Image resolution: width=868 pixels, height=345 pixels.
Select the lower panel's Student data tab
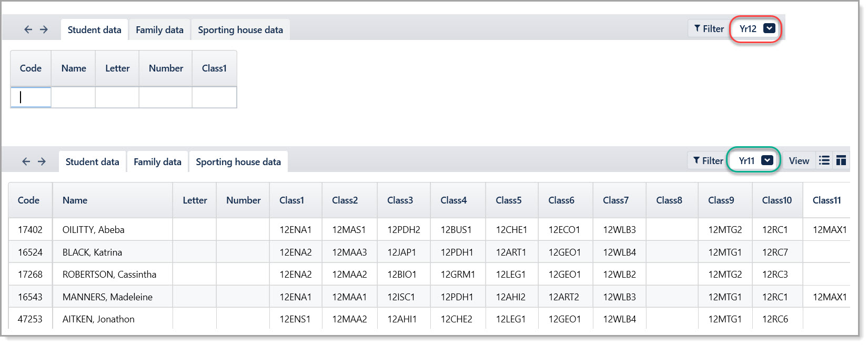click(92, 162)
